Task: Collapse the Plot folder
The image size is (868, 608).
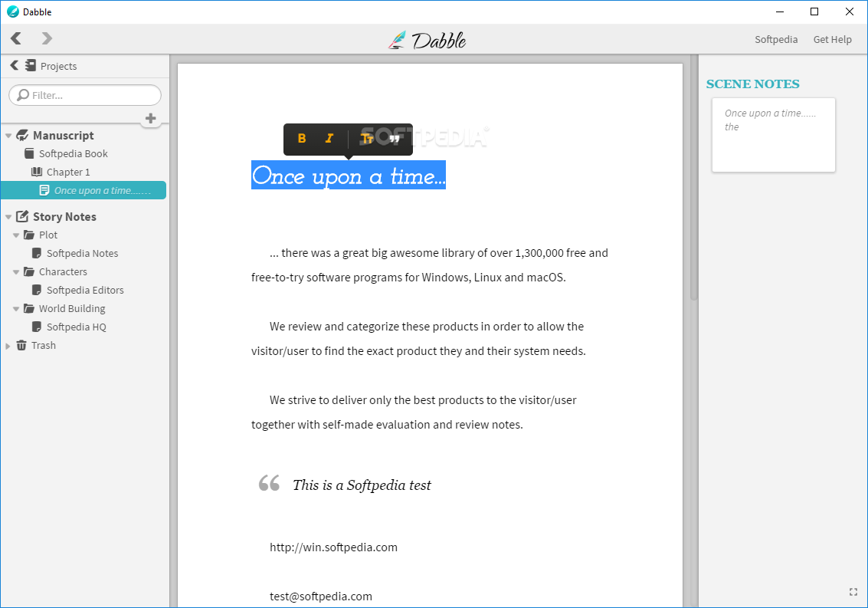Action: point(16,235)
